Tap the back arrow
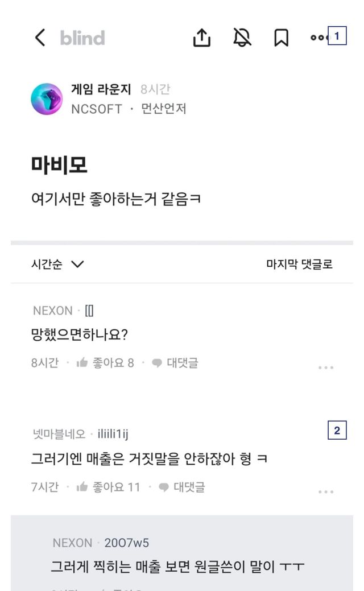 tap(40, 38)
